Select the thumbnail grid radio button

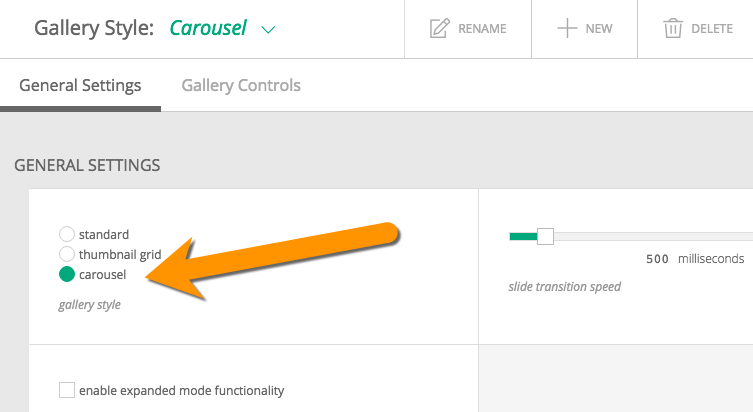pos(67,254)
